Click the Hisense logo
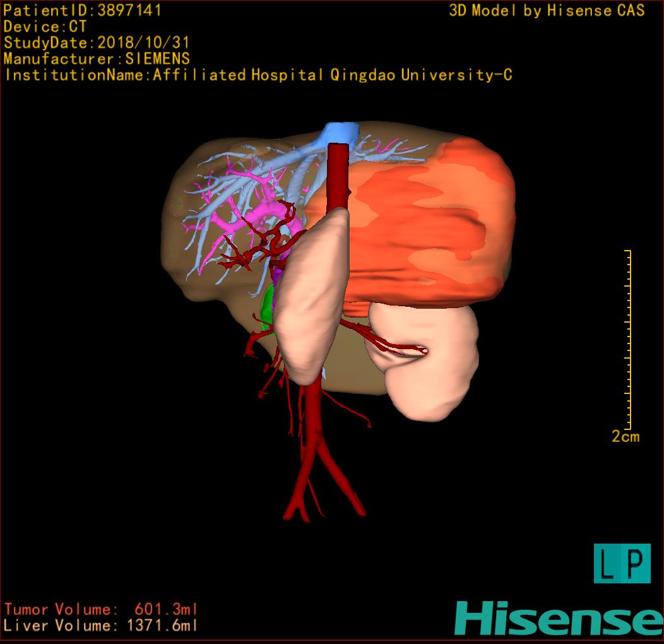This screenshot has width=664, height=644. [x=558, y=618]
